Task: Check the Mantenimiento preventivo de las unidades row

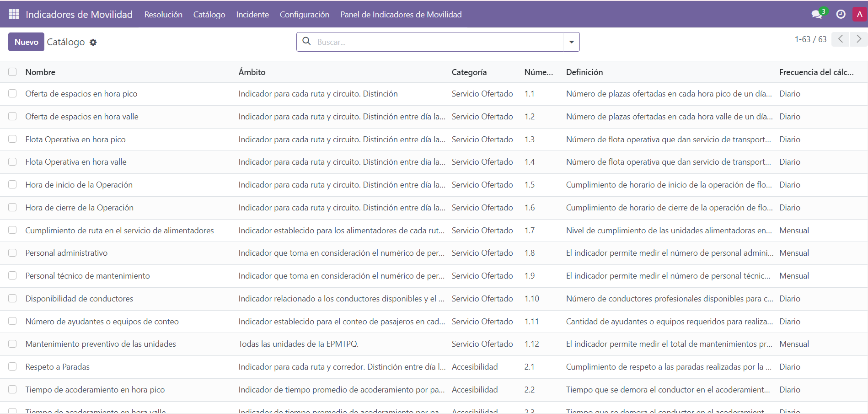Action: pyautogui.click(x=12, y=344)
